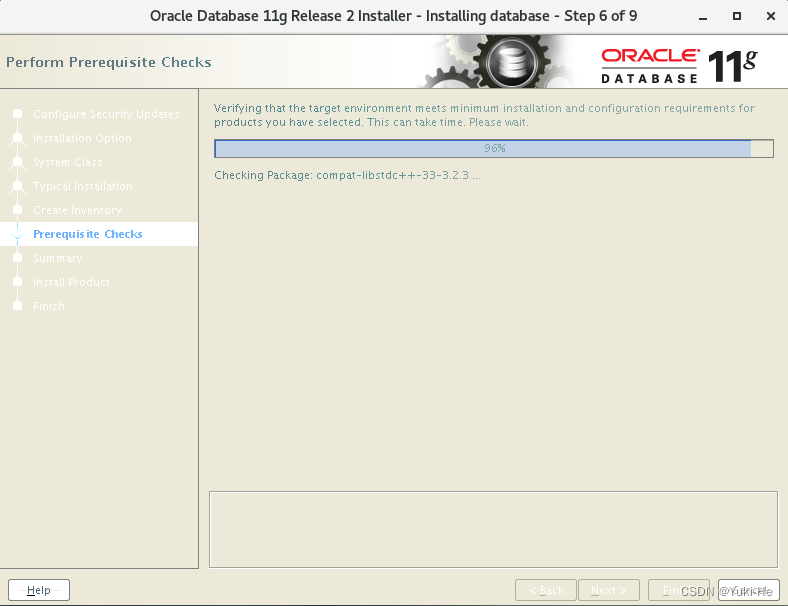Click the Oracle Database 11g logo
Viewport: 788px width, 606px height.
679,65
